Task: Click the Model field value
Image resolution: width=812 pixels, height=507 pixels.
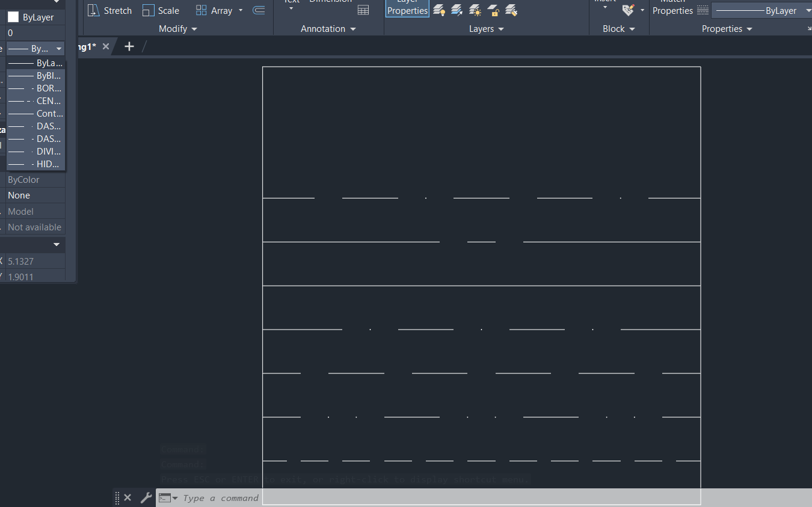Action: click(35, 211)
